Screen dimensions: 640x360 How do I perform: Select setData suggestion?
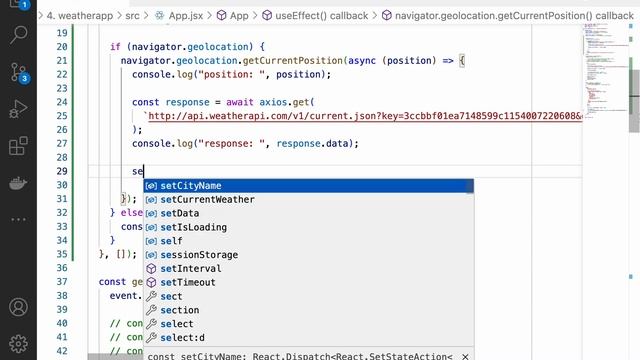309,213
